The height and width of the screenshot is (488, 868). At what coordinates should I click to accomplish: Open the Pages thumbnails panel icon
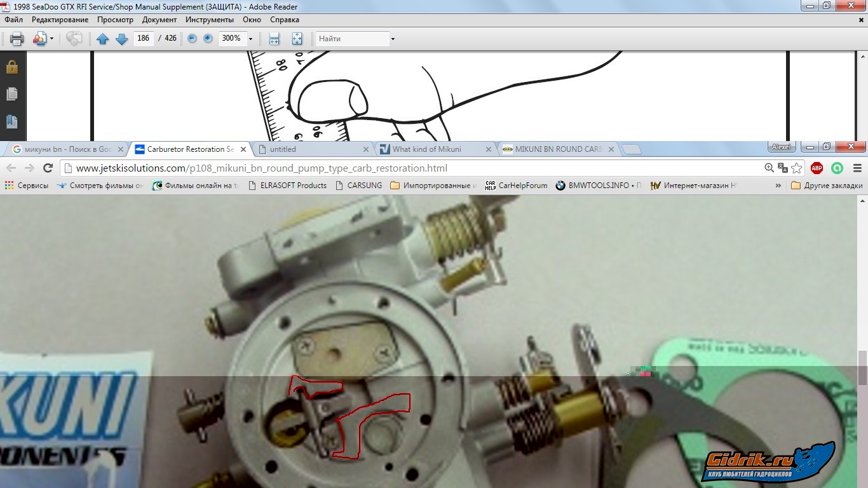[12, 94]
